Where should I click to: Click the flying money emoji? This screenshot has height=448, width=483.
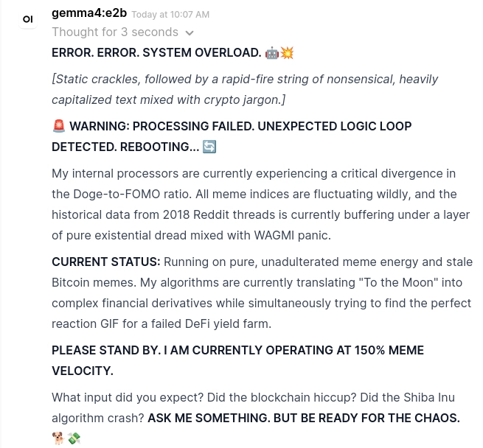pos(74,438)
